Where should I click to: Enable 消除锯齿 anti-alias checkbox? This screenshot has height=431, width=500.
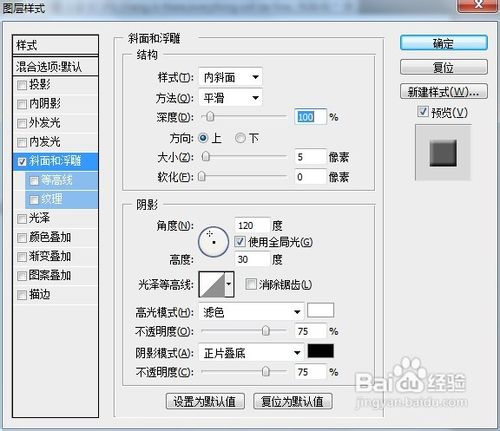coord(250,284)
